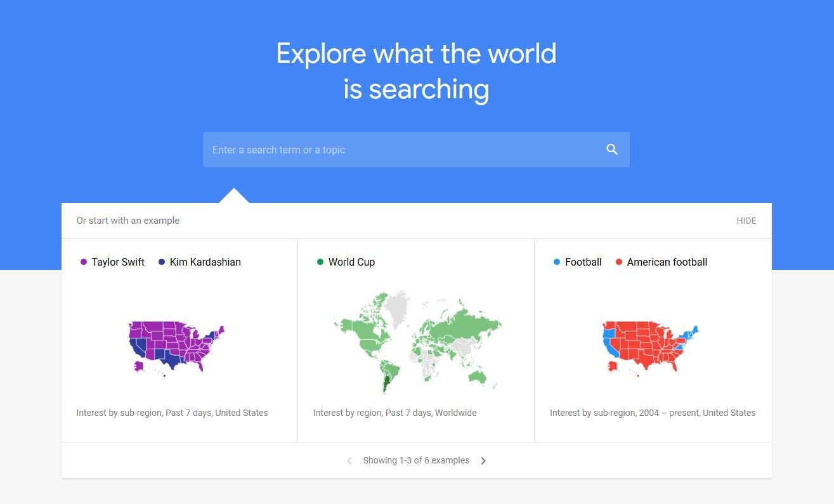
Task: Select the light blue Football legend dot
Action: click(557, 262)
